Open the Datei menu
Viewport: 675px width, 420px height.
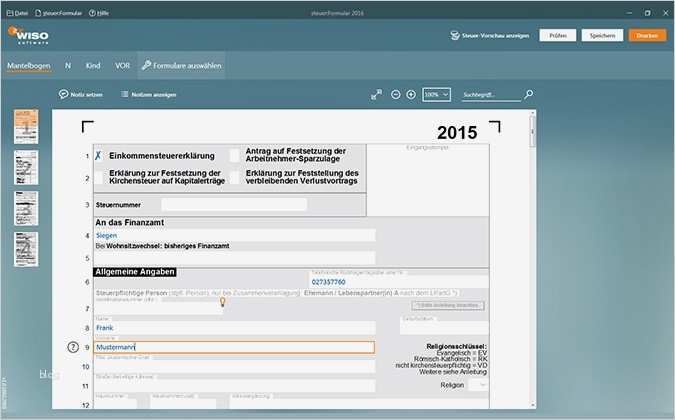(x=17, y=13)
